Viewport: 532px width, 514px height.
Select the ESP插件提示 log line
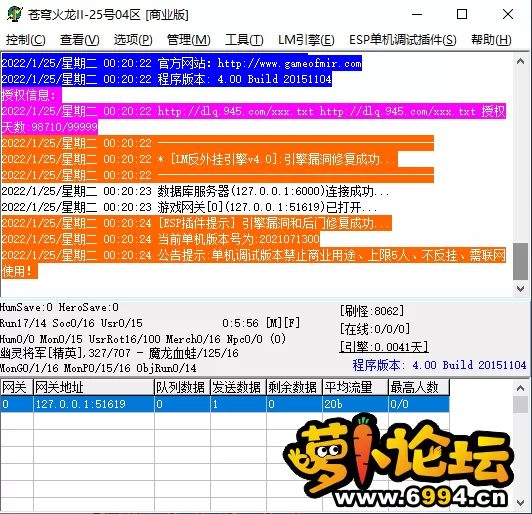point(197,223)
